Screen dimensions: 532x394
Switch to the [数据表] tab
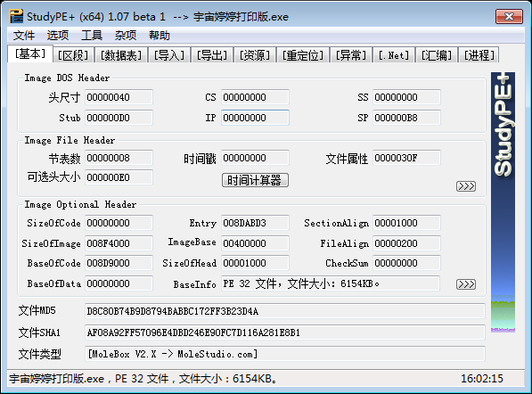point(121,55)
